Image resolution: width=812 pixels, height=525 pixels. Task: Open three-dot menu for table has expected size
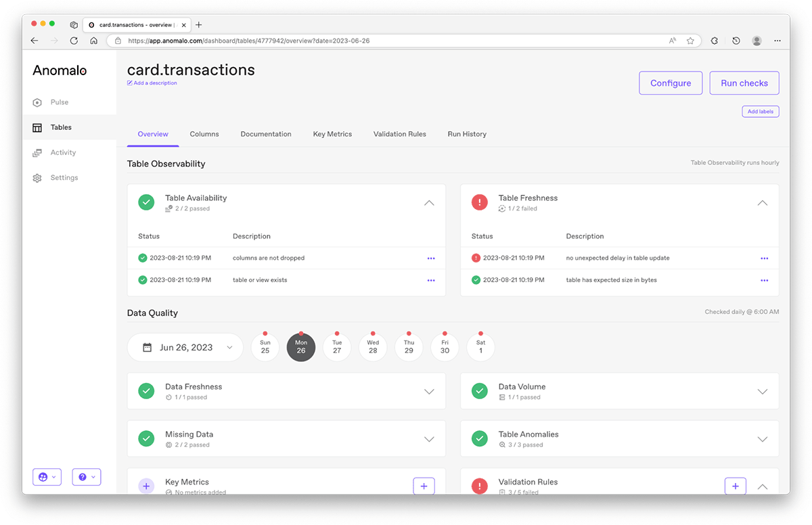coord(764,280)
